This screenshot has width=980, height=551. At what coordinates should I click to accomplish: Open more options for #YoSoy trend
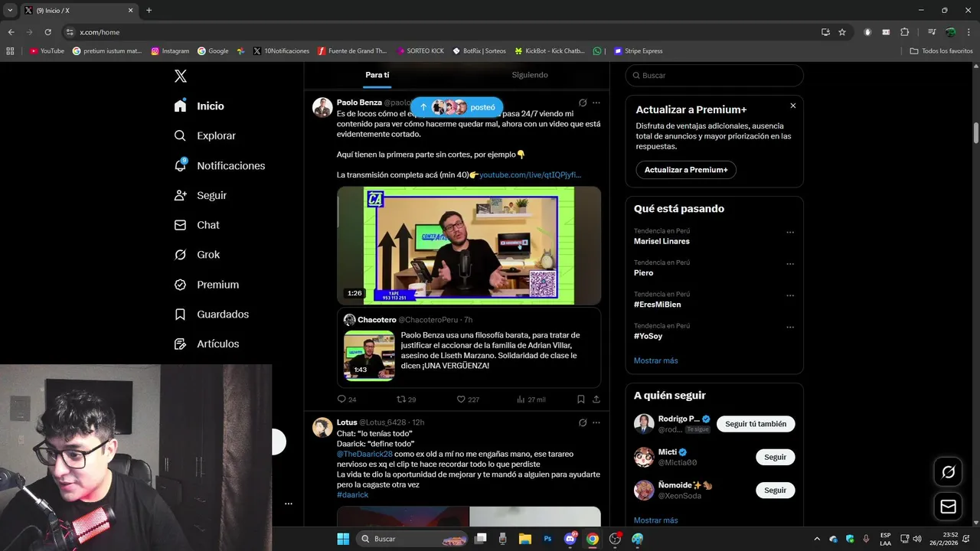[x=790, y=328]
